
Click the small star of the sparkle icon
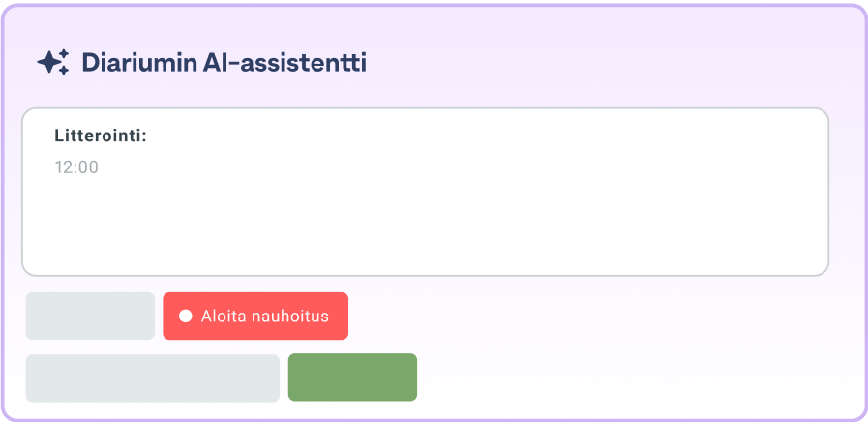tap(65, 54)
